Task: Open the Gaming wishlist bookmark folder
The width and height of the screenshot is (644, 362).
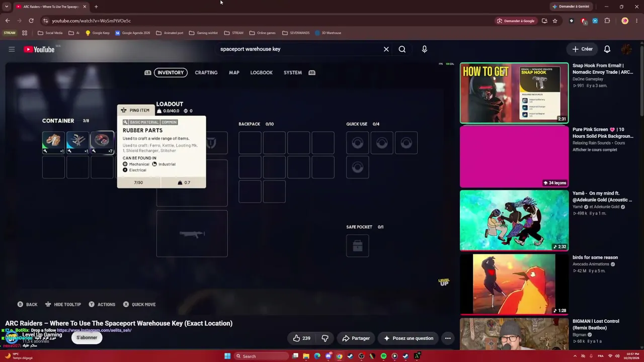Action: point(204,33)
